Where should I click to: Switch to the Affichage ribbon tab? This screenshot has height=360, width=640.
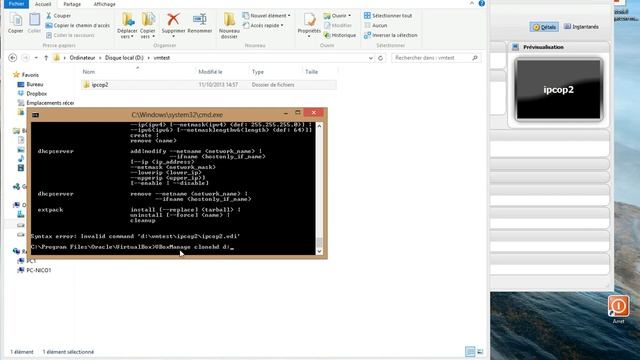(x=104, y=4)
